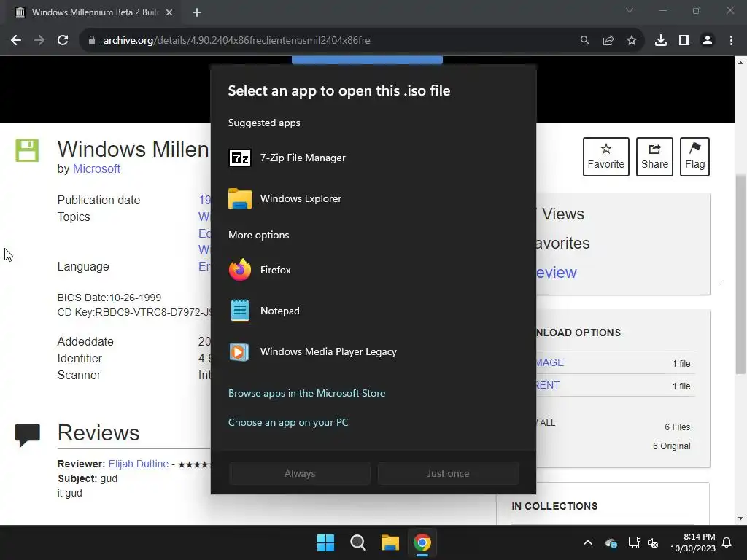Screen dimensions: 747x560
Task: Toggle the Chrome side panel icon
Action: point(684,41)
